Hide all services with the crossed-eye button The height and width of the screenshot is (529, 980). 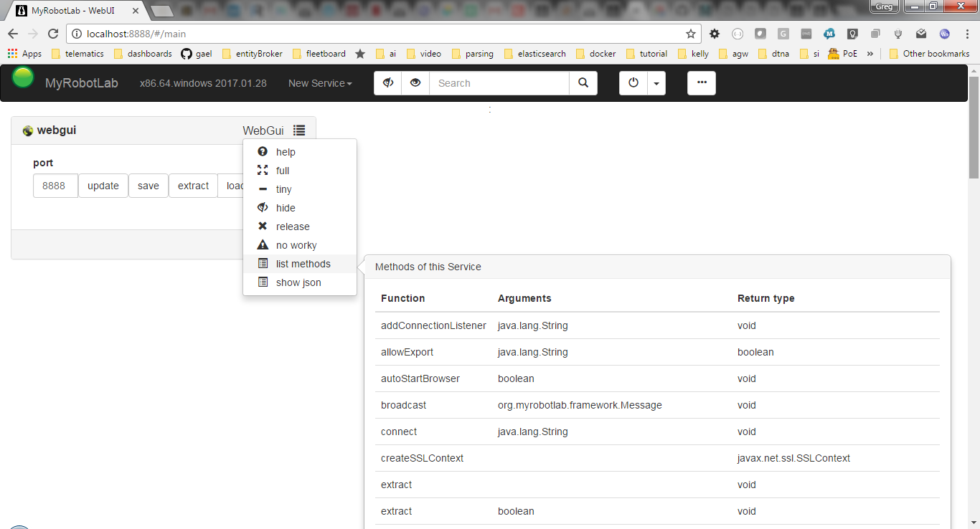tap(388, 83)
